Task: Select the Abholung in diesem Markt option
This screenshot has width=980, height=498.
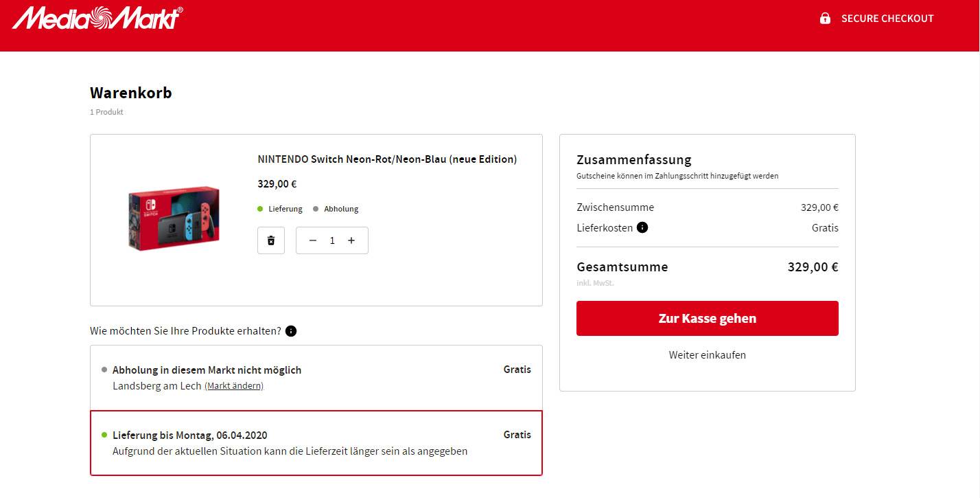Action: 316,378
